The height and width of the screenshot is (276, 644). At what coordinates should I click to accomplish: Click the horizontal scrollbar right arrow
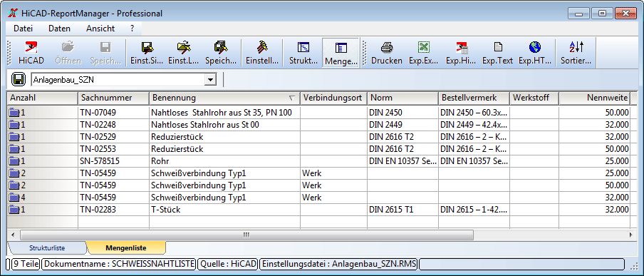coord(630,235)
